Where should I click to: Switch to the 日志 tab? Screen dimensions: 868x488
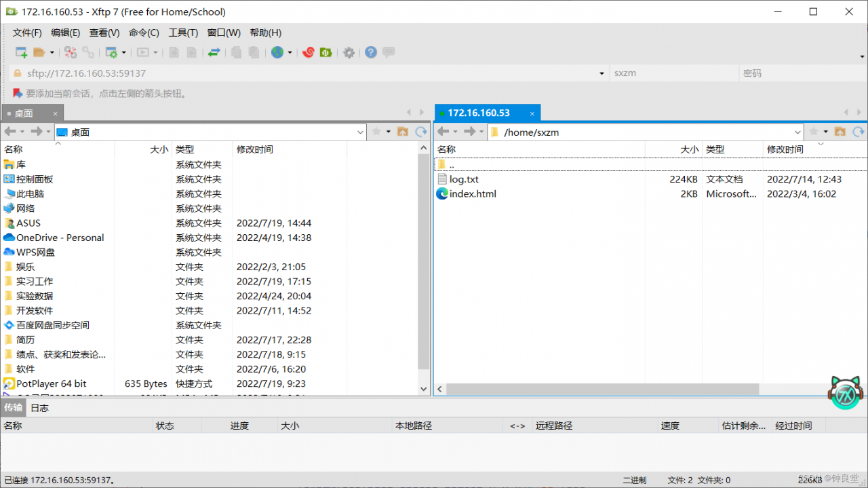click(40, 408)
